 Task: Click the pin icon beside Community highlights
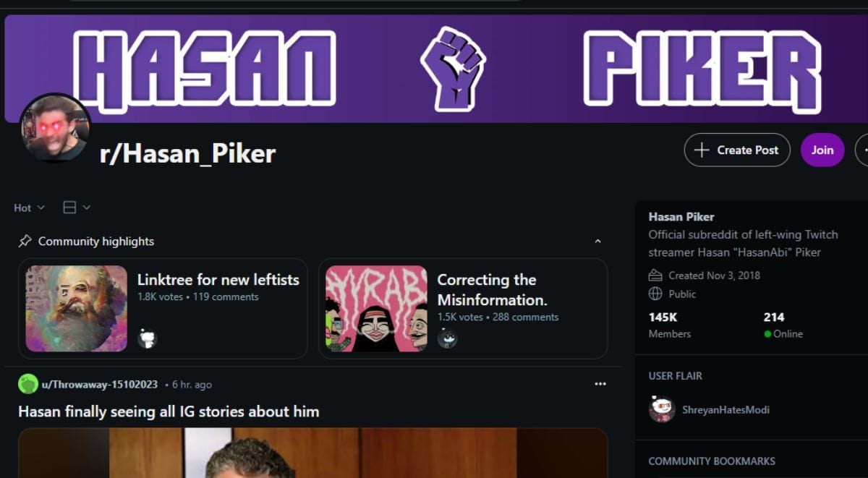(25, 241)
